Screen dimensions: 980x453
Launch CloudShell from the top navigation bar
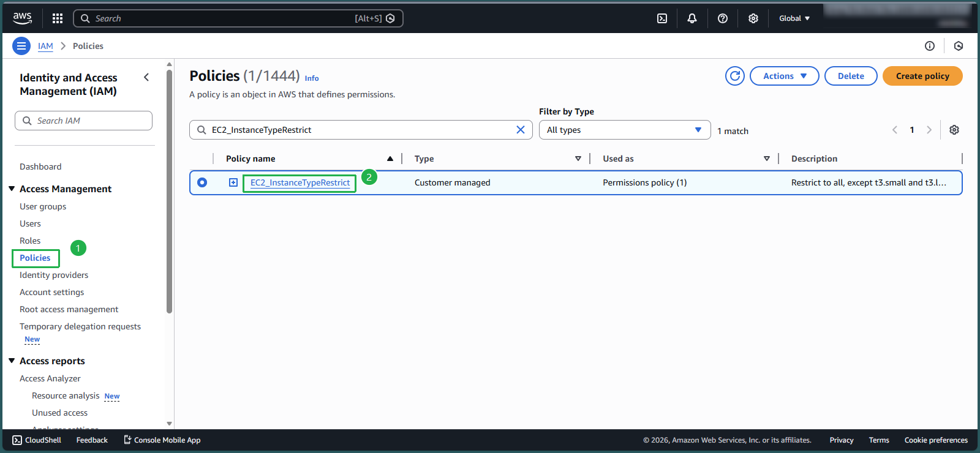point(662,18)
